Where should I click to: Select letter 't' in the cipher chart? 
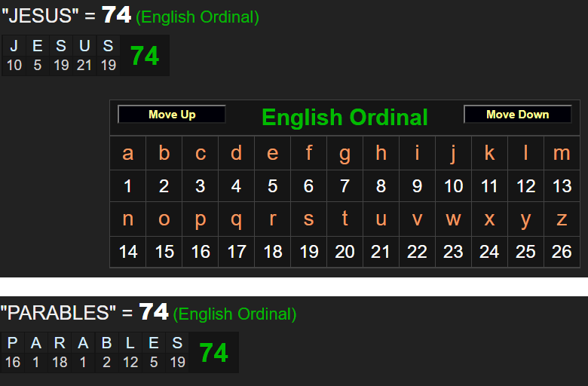point(345,219)
